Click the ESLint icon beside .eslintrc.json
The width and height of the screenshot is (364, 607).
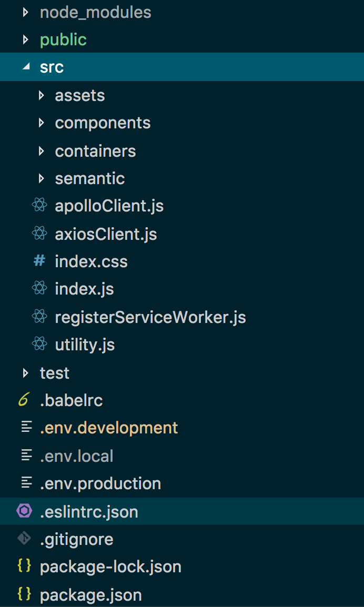24,511
